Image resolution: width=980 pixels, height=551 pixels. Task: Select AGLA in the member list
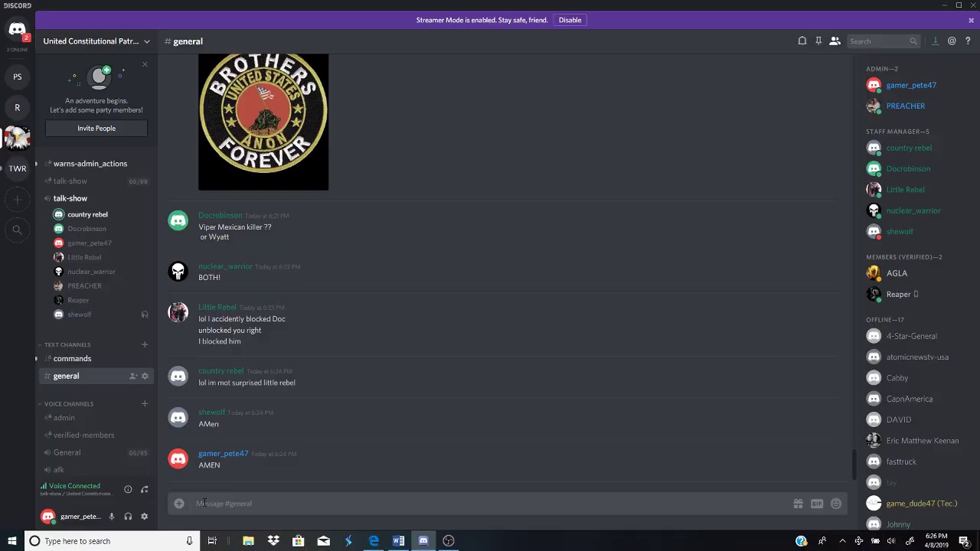tap(897, 273)
